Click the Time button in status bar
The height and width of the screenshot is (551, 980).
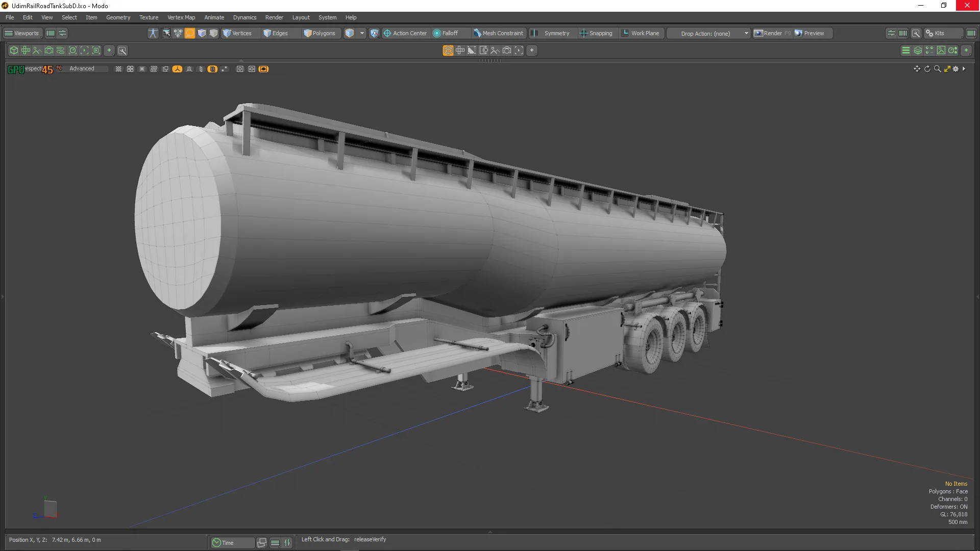coord(232,543)
